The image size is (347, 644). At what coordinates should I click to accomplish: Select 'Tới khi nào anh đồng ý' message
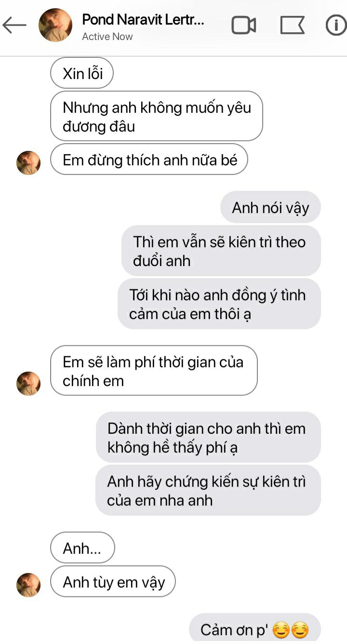(x=219, y=304)
